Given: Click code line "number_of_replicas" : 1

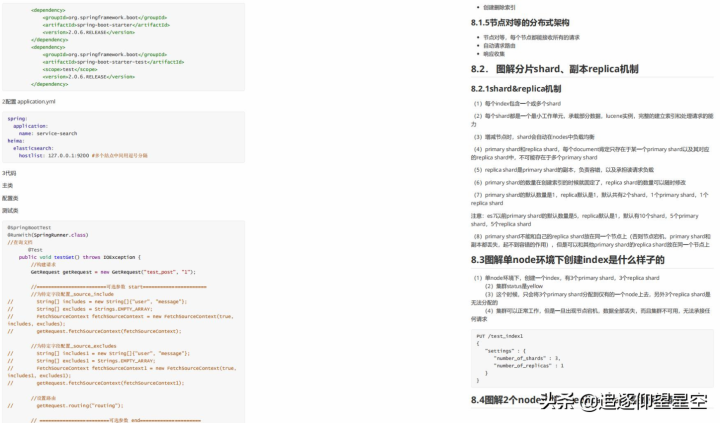Looking at the screenshot, I should 529,366.
